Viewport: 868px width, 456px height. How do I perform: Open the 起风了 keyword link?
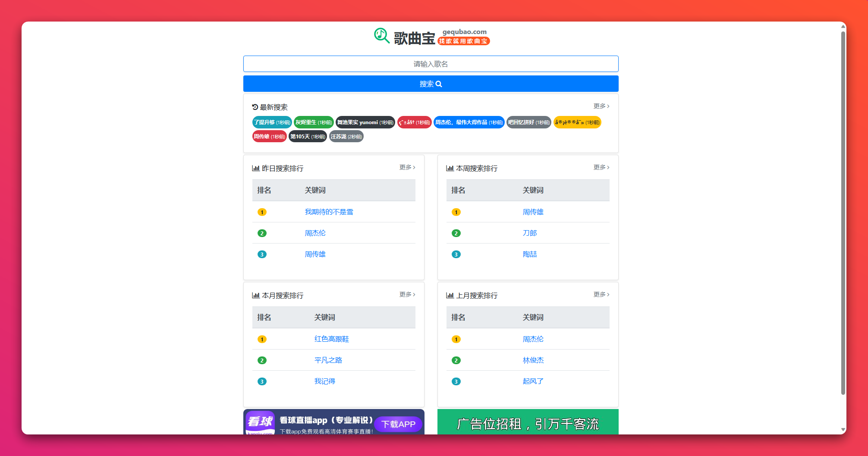[x=533, y=381]
